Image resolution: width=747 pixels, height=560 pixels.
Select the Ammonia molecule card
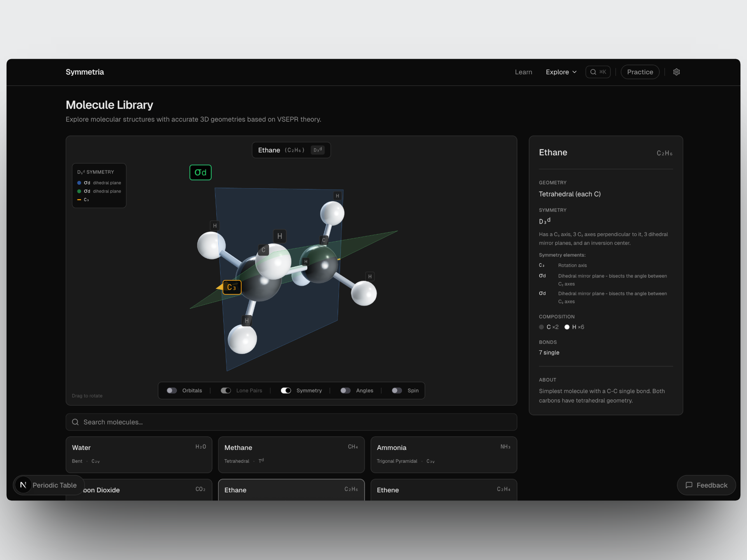[444, 454]
